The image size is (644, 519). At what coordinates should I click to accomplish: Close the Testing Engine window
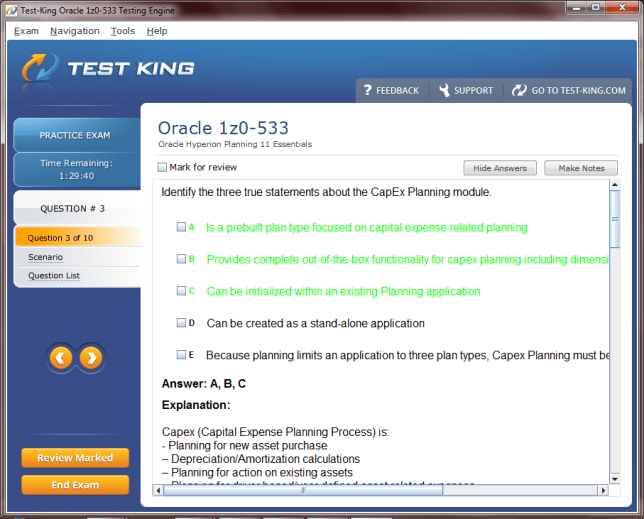622,7
